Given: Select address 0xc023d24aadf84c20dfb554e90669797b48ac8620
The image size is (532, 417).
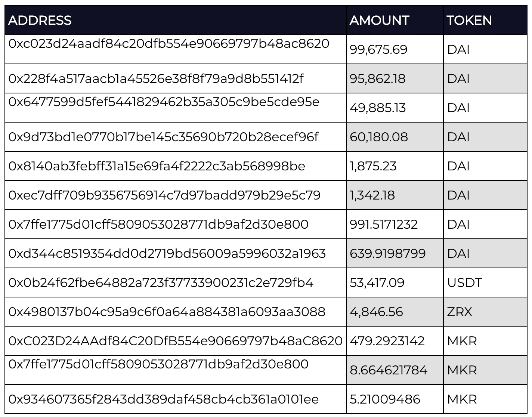Looking at the screenshot, I should click(169, 44).
